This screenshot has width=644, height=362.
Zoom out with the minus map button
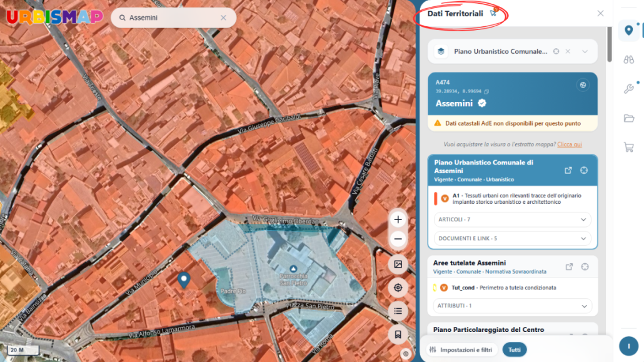coord(398,239)
